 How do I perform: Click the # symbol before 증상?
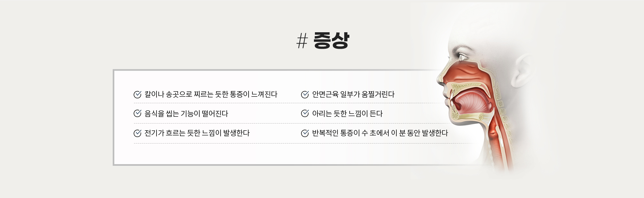pyautogui.click(x=302, y=41)
